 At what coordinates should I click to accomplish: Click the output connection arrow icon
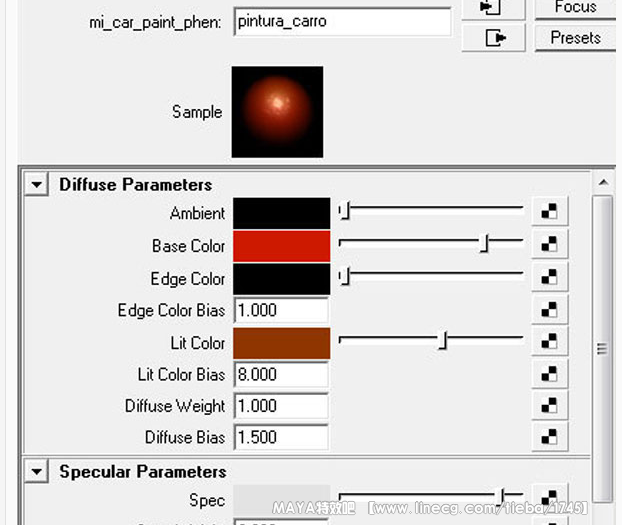point(494,38)
